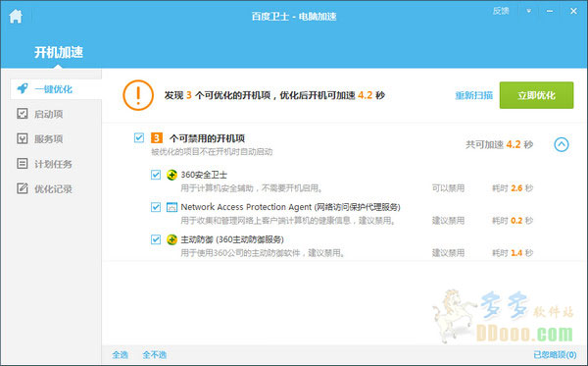Click the 被优化的项目不在开机时自动启动 description
The height and width of the screenshot is (366, 588).
(212, 152)
